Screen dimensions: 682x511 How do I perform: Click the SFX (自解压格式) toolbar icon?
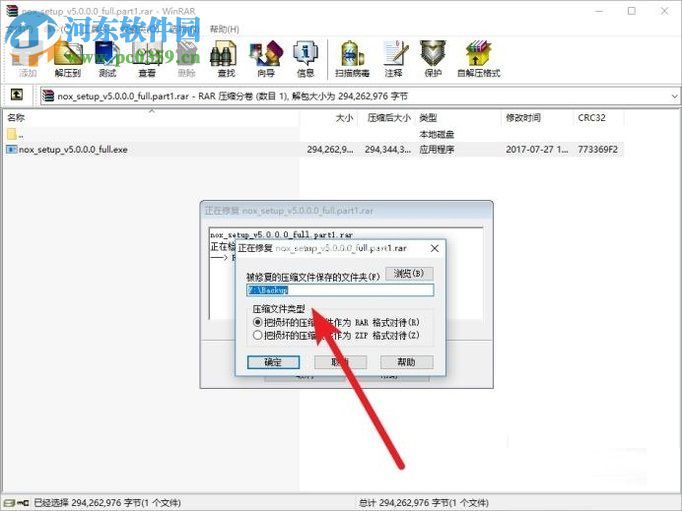tap(478, 59)
